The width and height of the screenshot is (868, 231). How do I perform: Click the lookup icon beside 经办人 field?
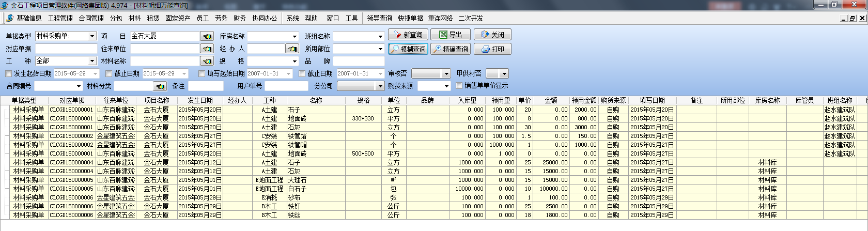point(292,49)
